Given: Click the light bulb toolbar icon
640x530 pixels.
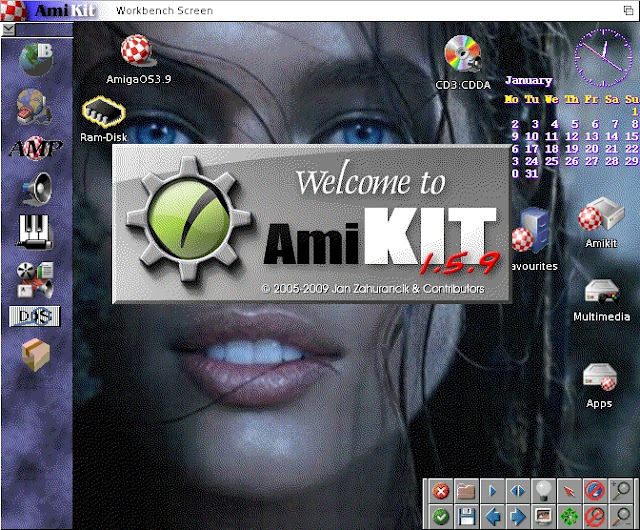Looking at the screenshot, I should (x=543, y=491).
